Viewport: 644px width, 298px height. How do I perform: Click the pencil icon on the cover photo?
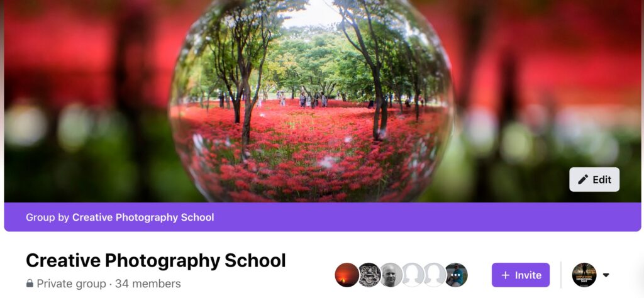583,179
